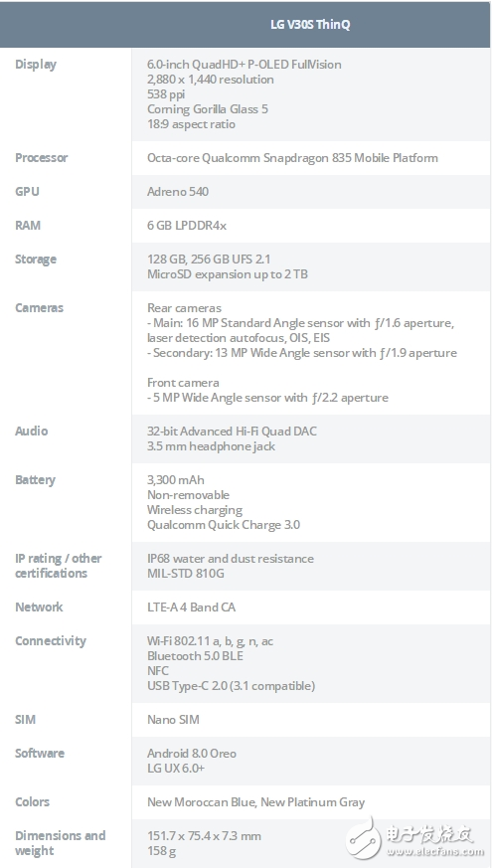
Task: Select the 6 GB LPDDR4x RAM value
Action: pos(187,226)
